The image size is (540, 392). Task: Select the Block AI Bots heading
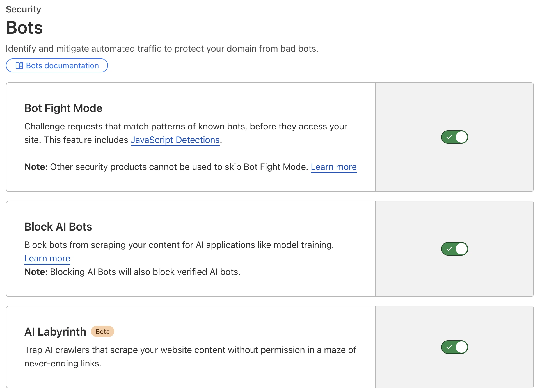pyautogui.click(x=58, y=227)
